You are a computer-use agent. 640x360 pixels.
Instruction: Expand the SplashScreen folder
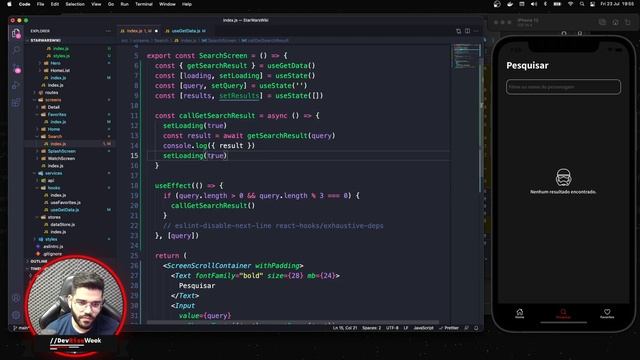tap(62, 151)
